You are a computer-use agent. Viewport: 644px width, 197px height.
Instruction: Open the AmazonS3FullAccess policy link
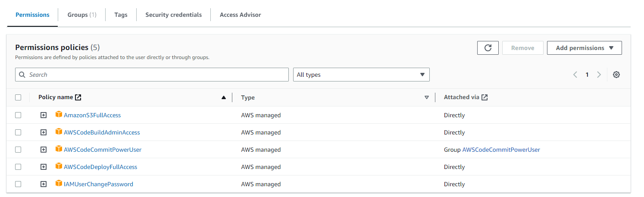coord(92,115)
